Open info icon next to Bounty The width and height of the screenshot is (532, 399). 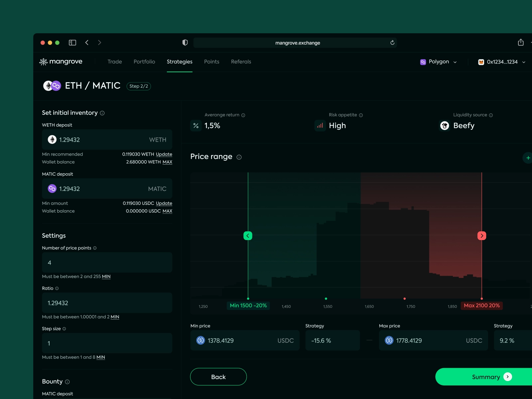pos(67,382)
